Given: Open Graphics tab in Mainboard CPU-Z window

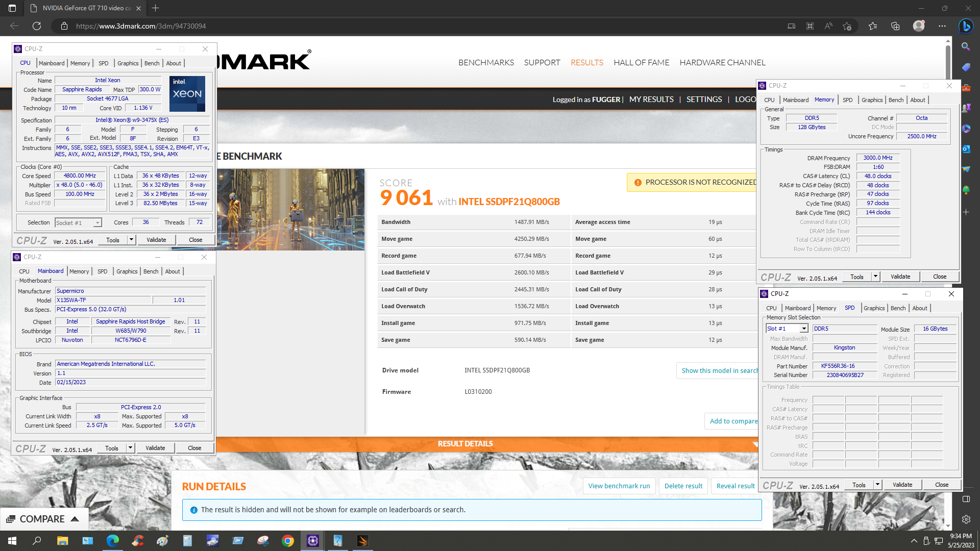Looking at the screenshot, I should (127, 271).
